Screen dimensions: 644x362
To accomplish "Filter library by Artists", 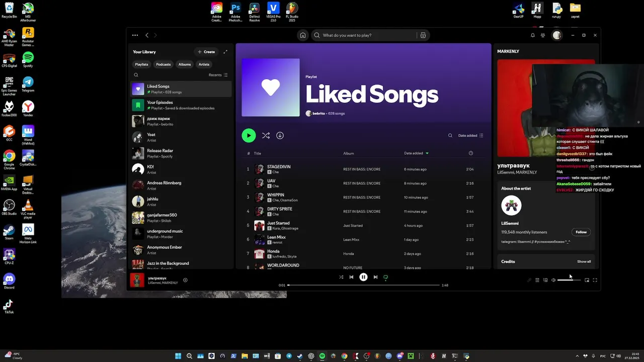I will [204, 64].
